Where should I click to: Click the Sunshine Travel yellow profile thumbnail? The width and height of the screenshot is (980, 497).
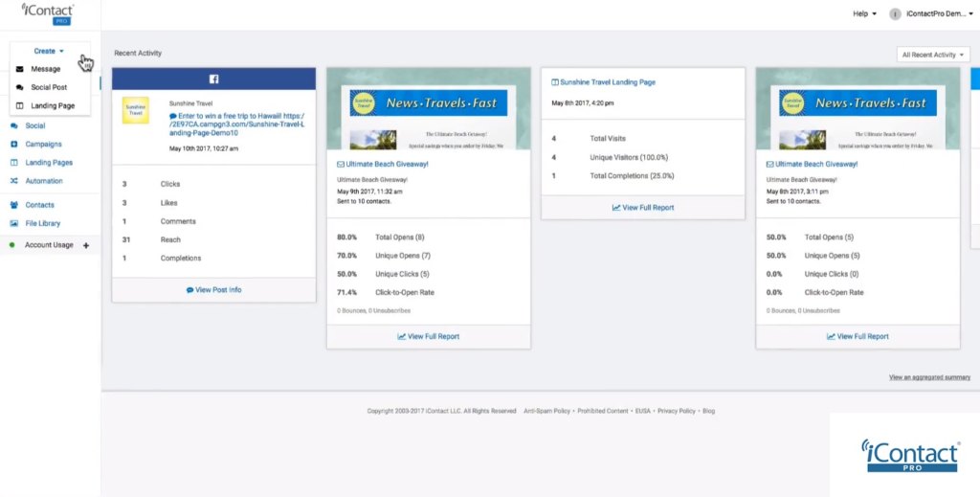(136, 110)
